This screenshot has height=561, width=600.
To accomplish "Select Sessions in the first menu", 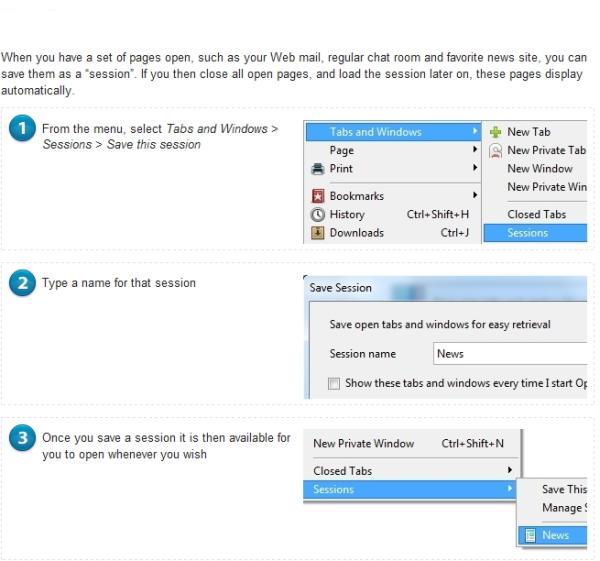I will click(527, 233).
